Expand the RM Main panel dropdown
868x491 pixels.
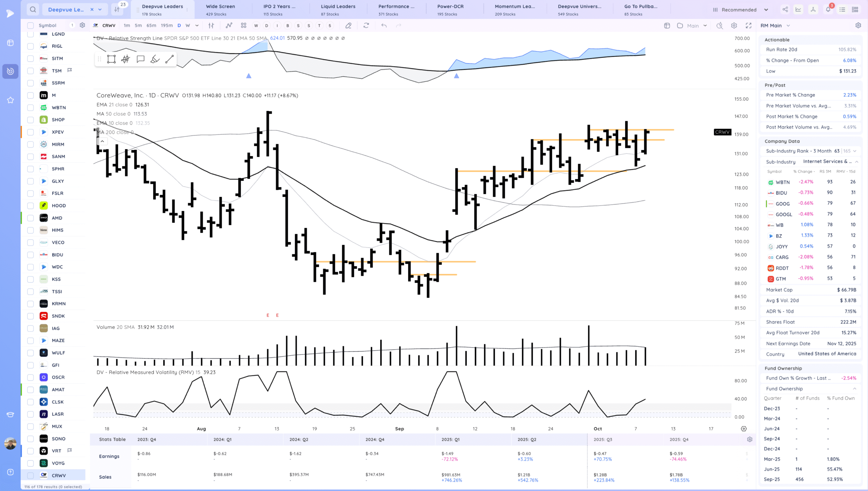[788, 25]
